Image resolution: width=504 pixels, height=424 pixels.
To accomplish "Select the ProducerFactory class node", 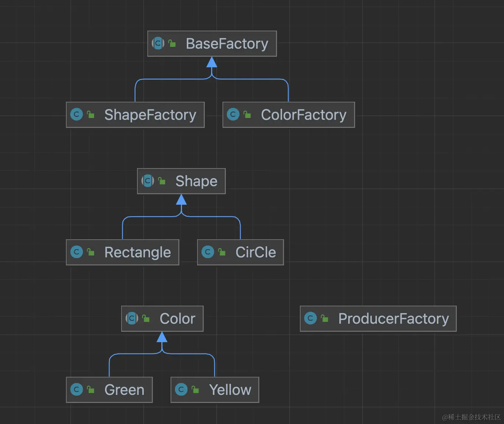I will (x=393, y=319).
